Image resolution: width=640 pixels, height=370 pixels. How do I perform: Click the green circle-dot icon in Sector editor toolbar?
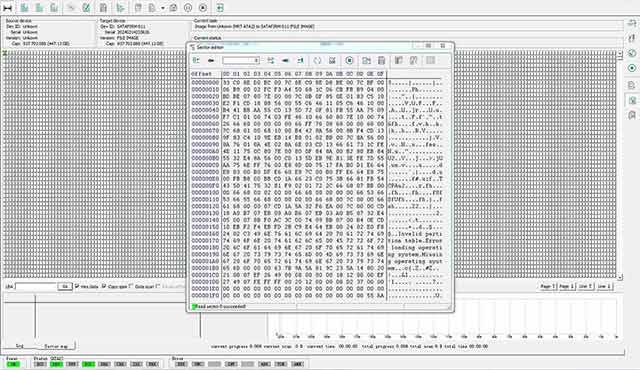point(349,61)
